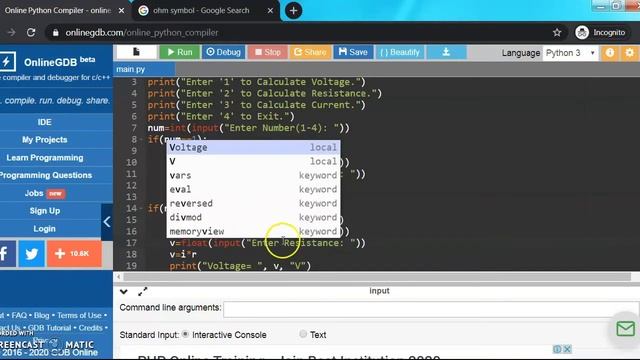The image size is (640, 360).
Task: Click the plus 10.6K share button
Action: pyautogui.click(x=74, y=253)
